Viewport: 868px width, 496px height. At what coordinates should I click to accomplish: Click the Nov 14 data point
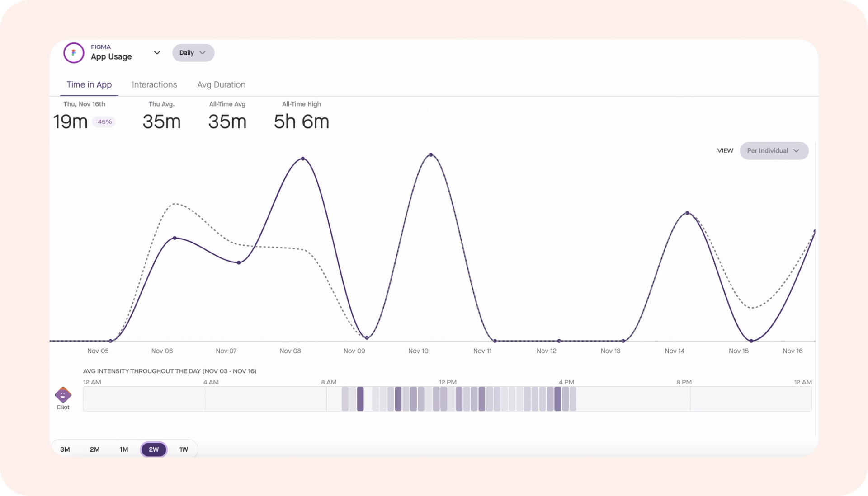click(687, 213)
